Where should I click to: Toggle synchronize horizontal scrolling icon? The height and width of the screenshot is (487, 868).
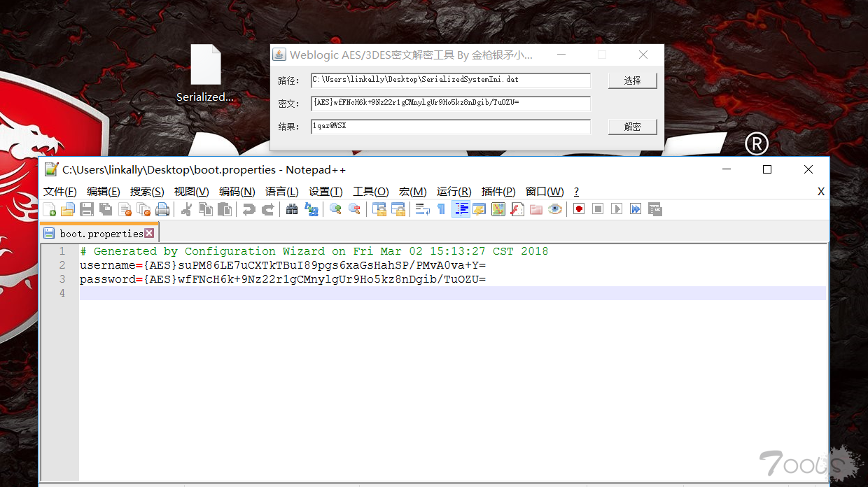398,209
